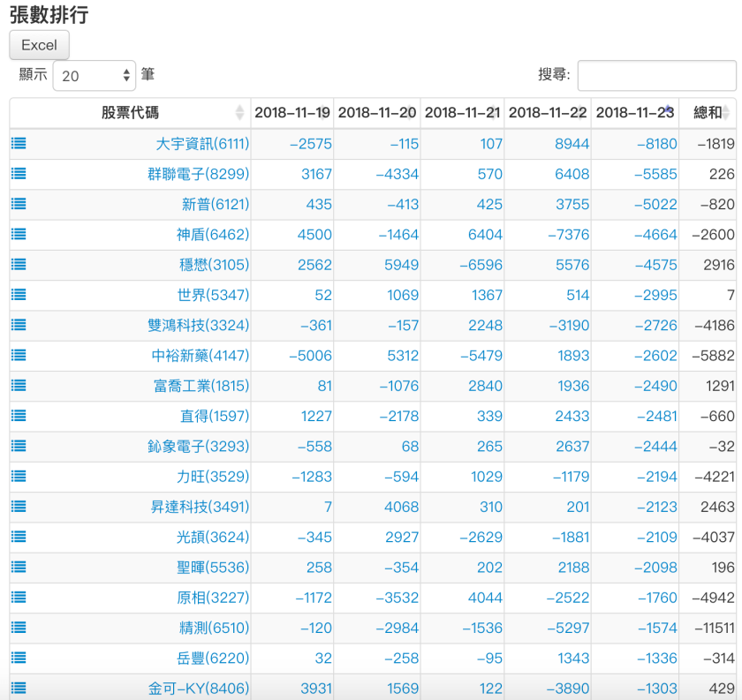Click the list icon next to 中裕新藥(4147)

18,355
